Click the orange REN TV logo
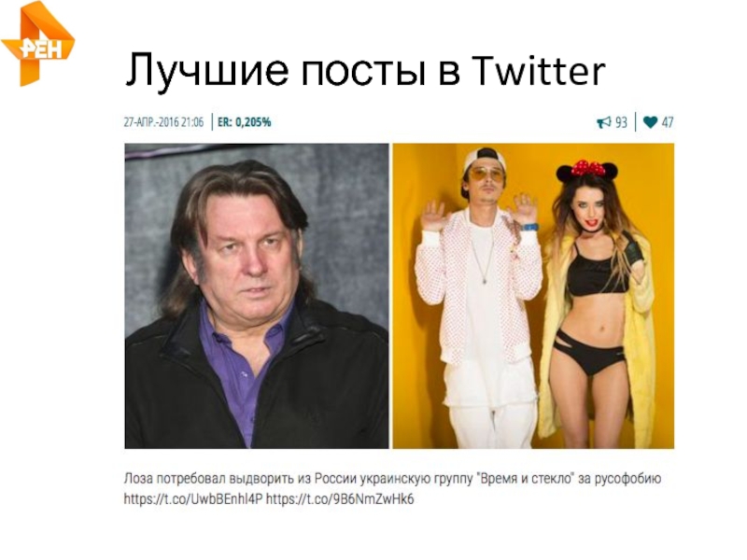Viewport: 747px width, 560px height. [x=38, y=44]
